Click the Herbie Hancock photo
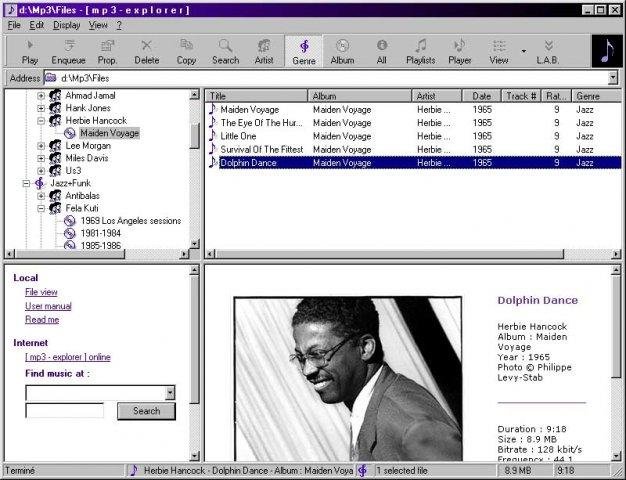Viewport: 626px width, 480px height. (x=348, y=379)
